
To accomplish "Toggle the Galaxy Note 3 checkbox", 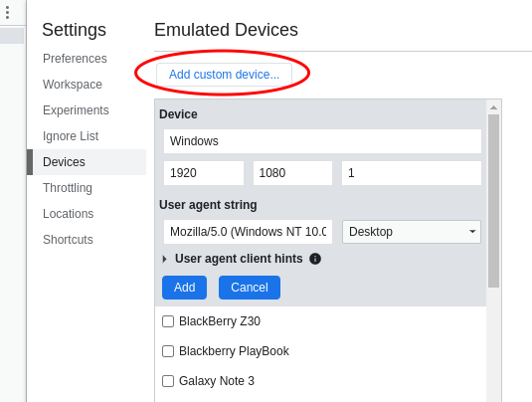I will click(x=168, y=381).
